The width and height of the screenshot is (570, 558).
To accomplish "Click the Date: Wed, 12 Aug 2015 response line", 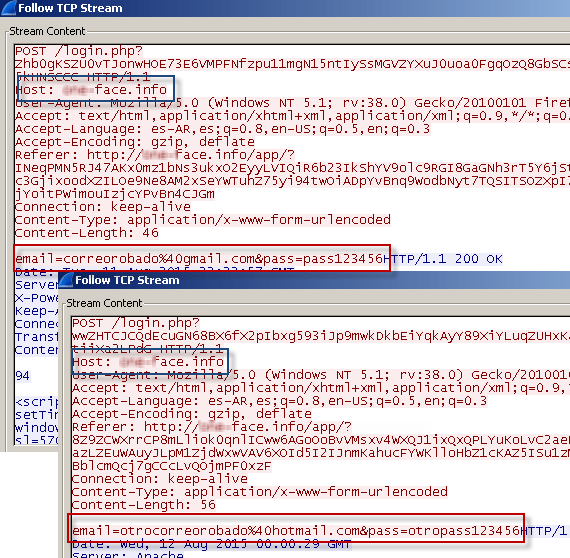I will (x=212, y=544).
